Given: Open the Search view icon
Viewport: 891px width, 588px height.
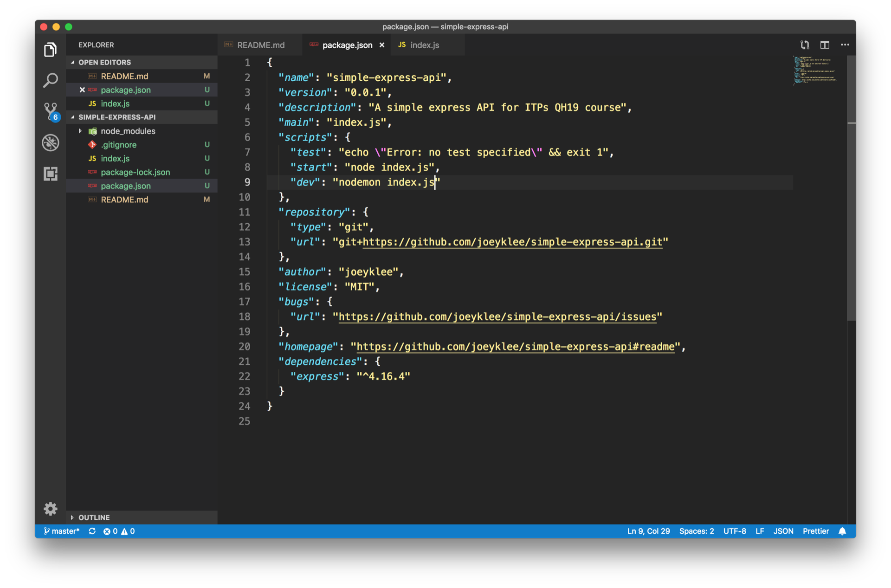Looking at the screenshot, I should tap(50, 80).
